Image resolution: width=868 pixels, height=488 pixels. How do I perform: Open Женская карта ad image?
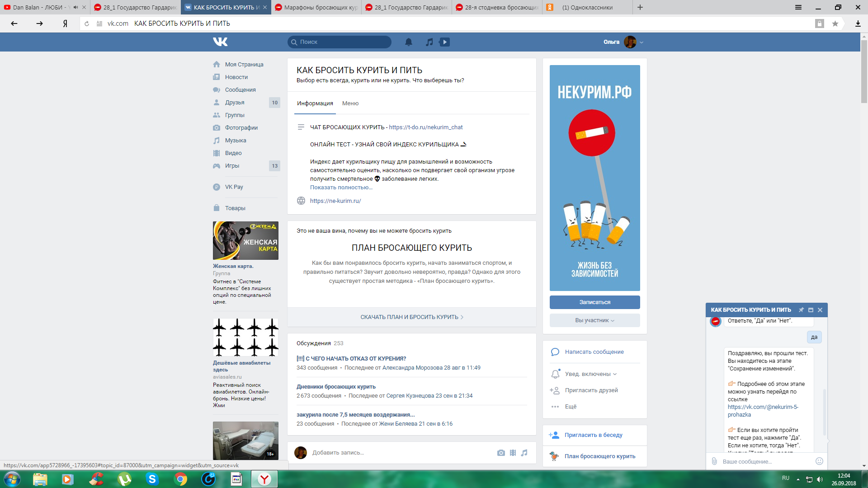click(x=245, y=240)
